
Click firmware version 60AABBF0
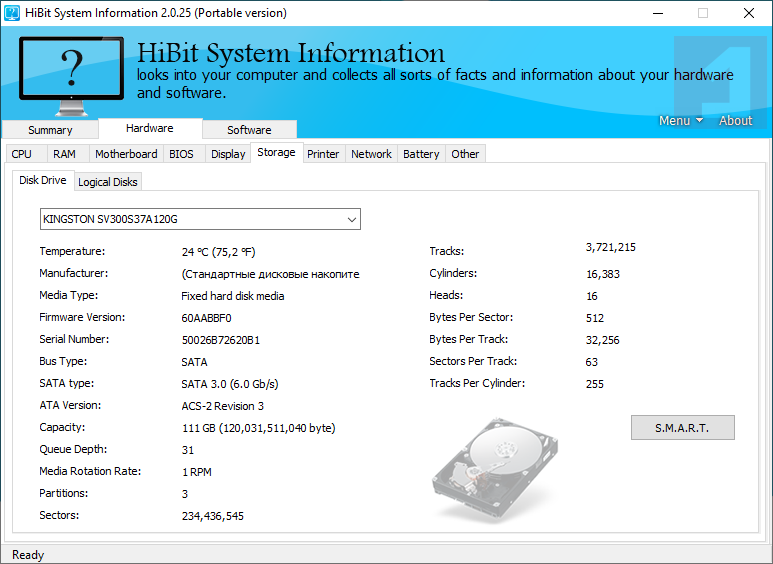click(206, 318)
